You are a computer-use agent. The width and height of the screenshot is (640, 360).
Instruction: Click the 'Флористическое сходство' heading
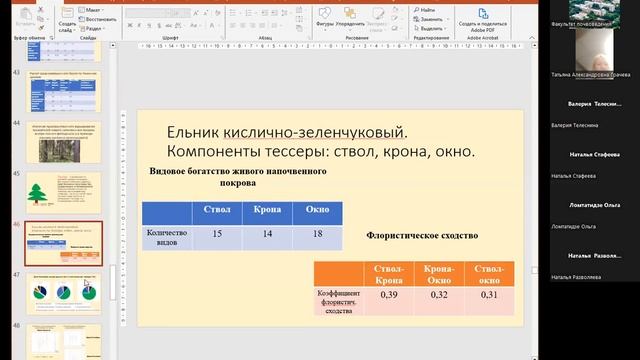(422, 236)
